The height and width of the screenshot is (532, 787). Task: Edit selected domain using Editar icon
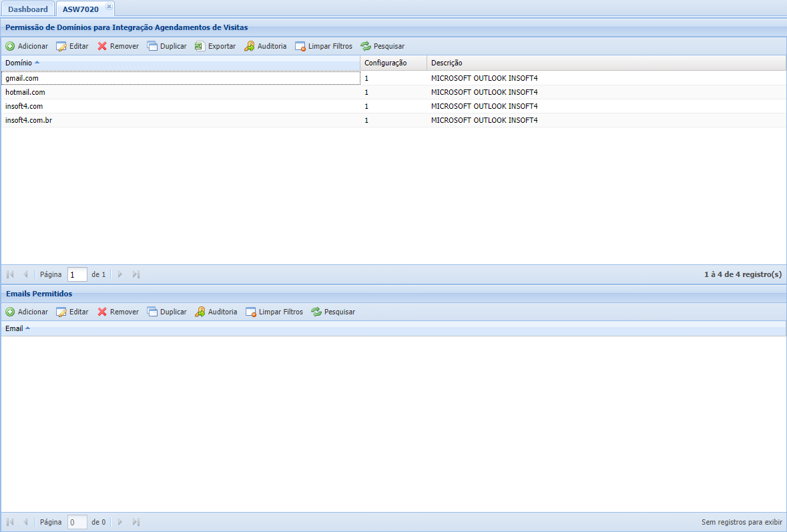pyautogui.click(x=61, y=46)
